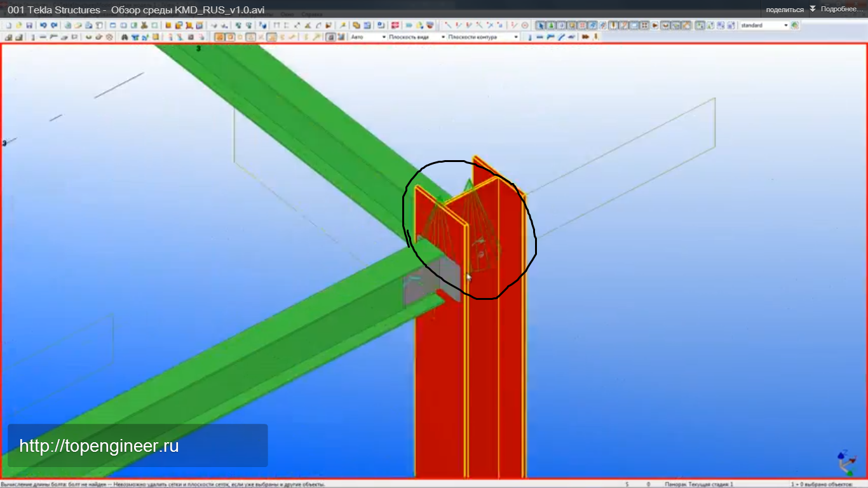Undo the last action with the undo arrow
Screen dimensions: 868x488
point(43,25)
